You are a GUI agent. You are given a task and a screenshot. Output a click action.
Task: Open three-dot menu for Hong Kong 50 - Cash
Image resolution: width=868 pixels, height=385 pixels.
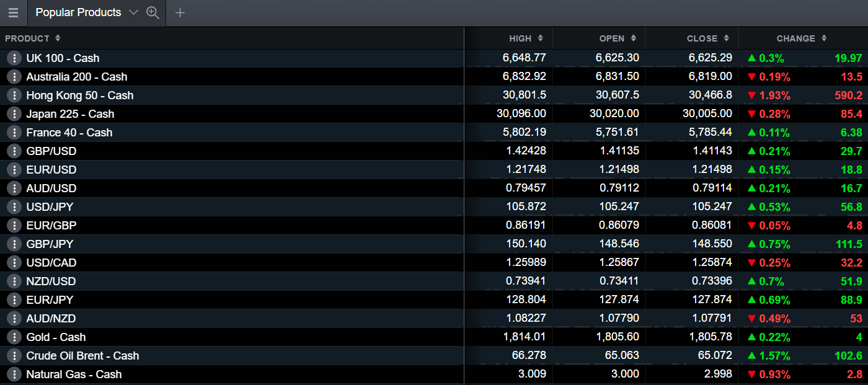click(14, 95)
